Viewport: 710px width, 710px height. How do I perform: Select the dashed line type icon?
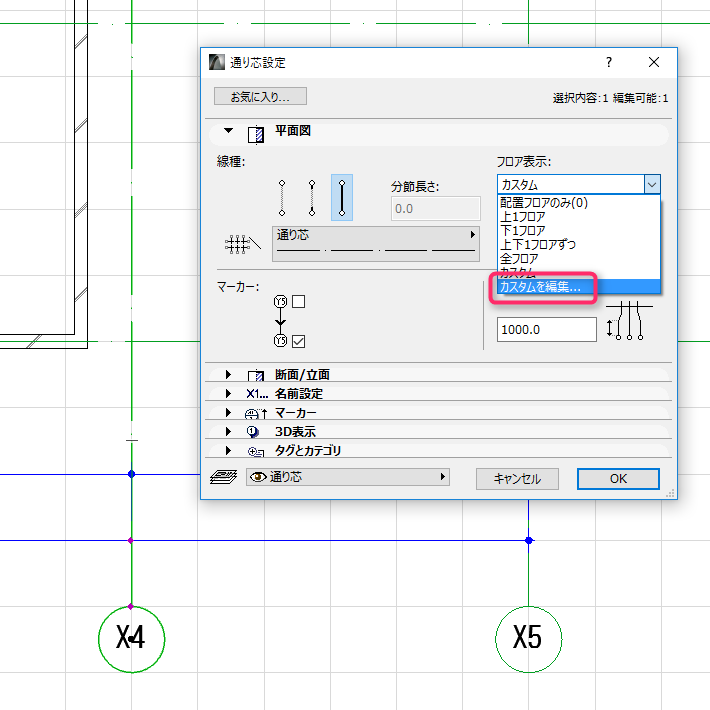[x=312, y=197]
